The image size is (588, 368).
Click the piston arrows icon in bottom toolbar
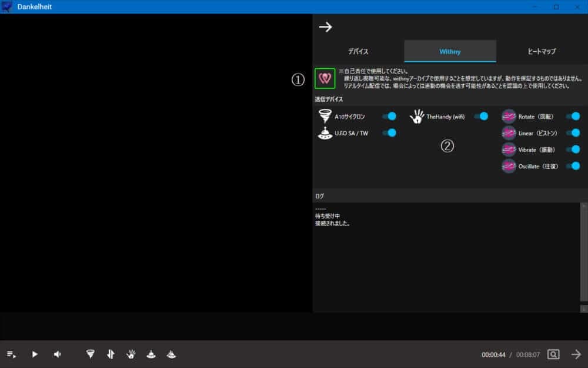click(111, 354)
